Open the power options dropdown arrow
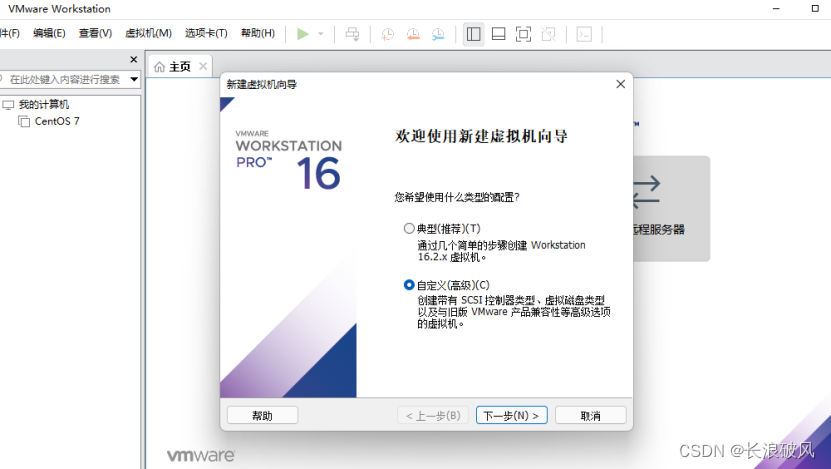 pos(321,34)
